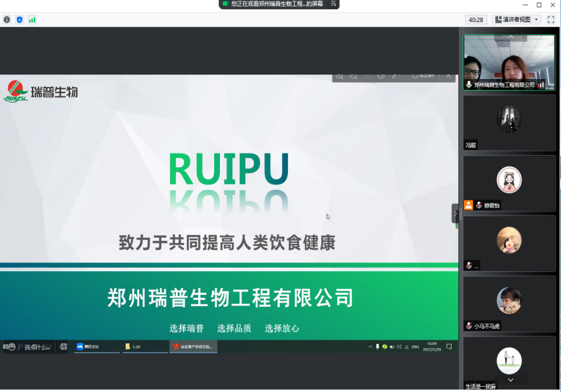Click the pen annotation icon on slide toolbar
This screenshot has width=561, height=392.
pyautogui.click(x=395, y=75)
